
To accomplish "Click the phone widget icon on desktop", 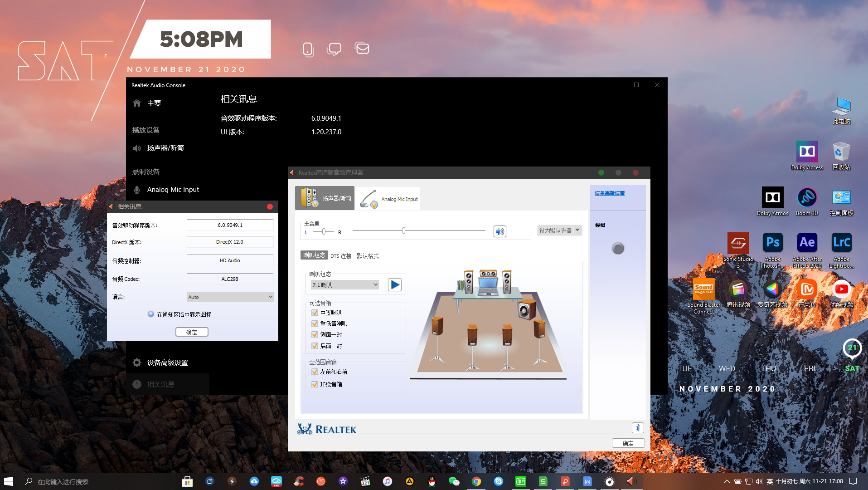I will [x=308, y=49].
